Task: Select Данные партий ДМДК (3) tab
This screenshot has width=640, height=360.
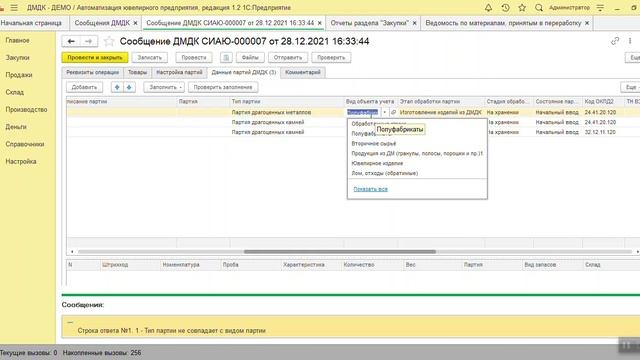Action: pyautogui.click(x=244, y=72)
